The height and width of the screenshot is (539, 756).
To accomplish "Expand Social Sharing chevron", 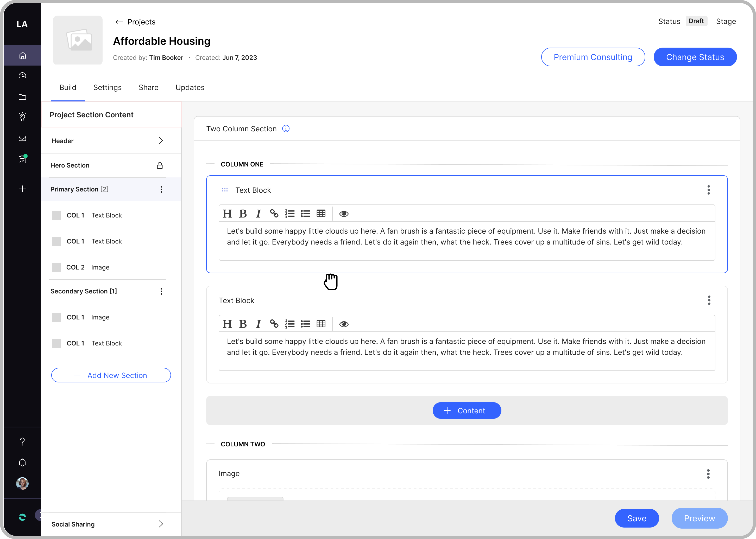I will pos(161,524).
